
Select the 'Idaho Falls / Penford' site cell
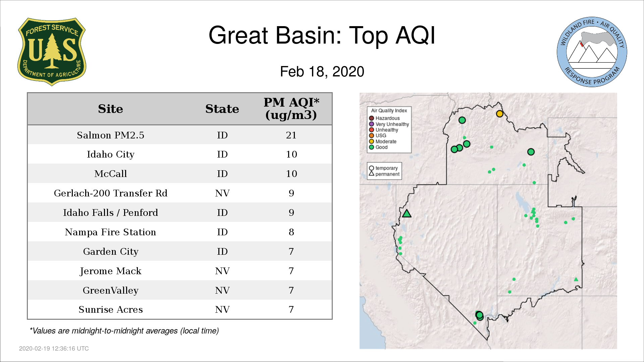click(x=110, y=213)
